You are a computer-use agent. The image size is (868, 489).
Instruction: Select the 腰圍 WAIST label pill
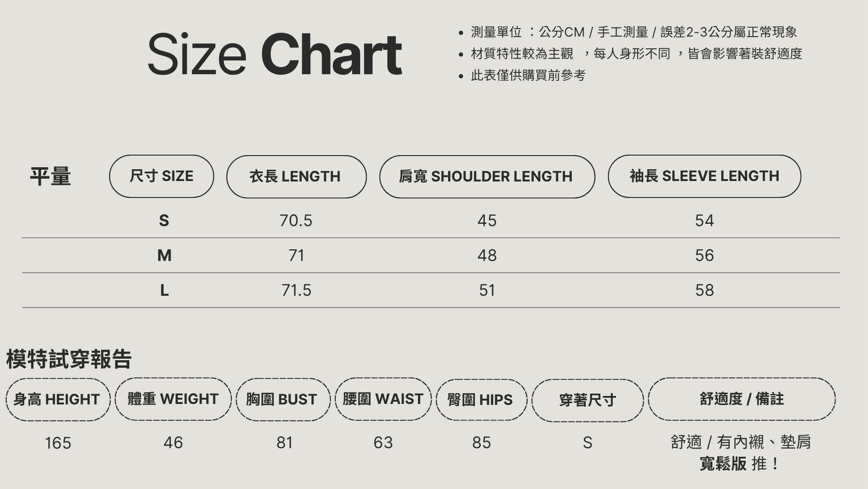383,399
